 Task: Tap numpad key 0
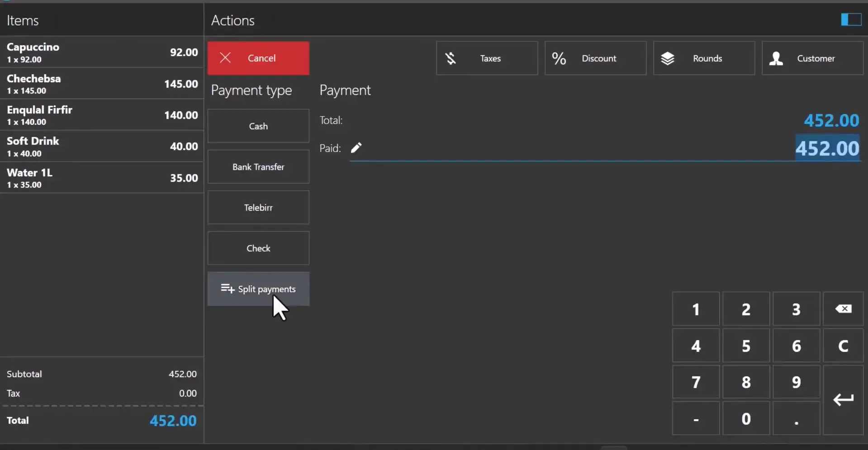[x=746, y=418]
